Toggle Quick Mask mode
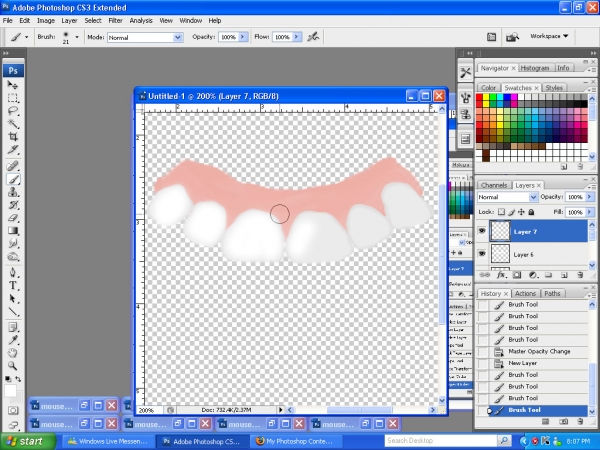This screenshot has width=600, height=450. [13, 411]
